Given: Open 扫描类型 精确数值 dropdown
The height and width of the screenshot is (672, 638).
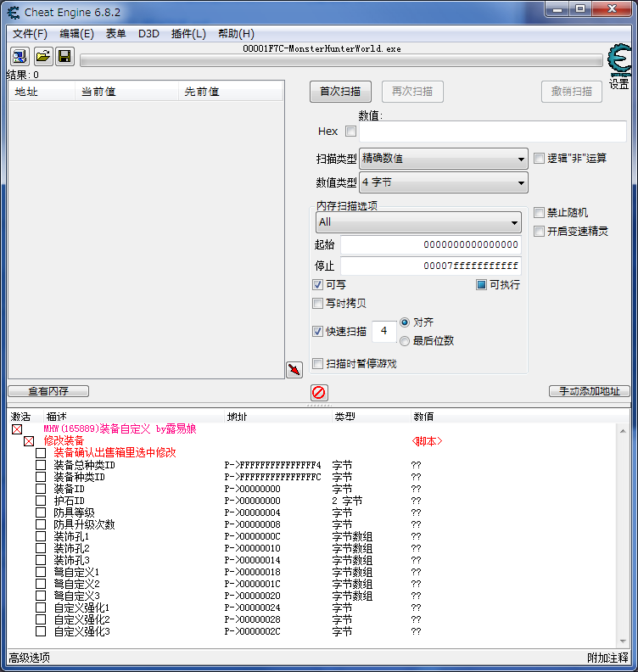Looking at the screenshot, I should coord(444,159).
